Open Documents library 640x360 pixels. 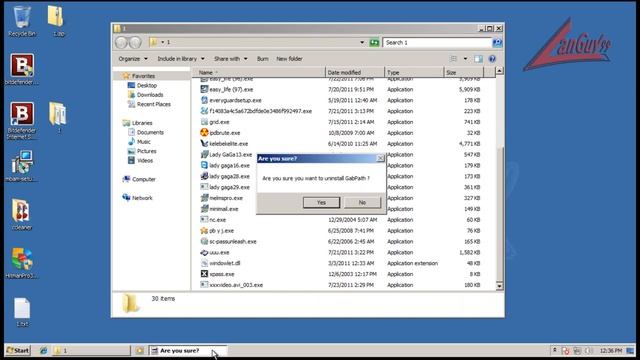[x=150, y=132]
